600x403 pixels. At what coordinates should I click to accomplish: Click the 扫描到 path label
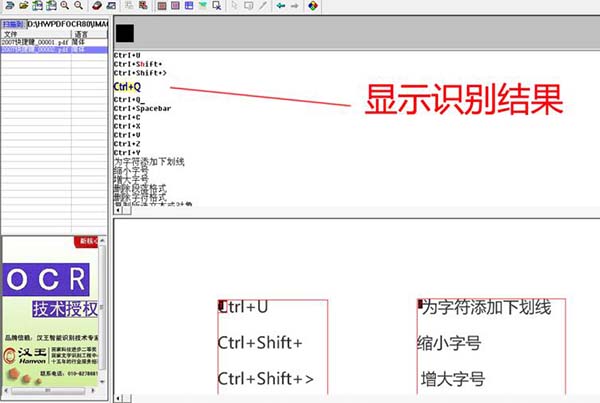pos(14,23)
